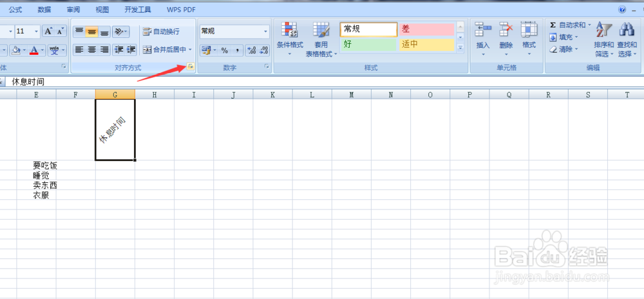Set top vertical alignment
The image size is (644, 299).
coord(79,31)
